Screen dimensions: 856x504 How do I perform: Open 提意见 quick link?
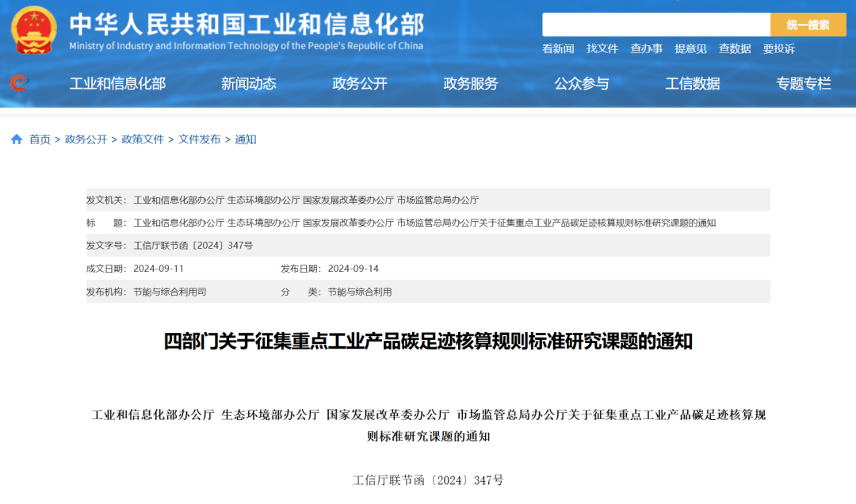691,48
